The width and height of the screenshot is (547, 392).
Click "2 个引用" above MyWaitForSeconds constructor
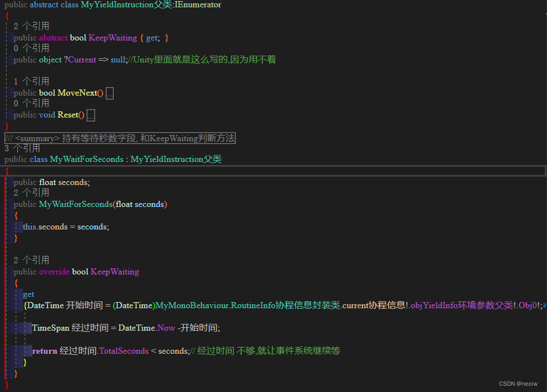pos(30,192)
